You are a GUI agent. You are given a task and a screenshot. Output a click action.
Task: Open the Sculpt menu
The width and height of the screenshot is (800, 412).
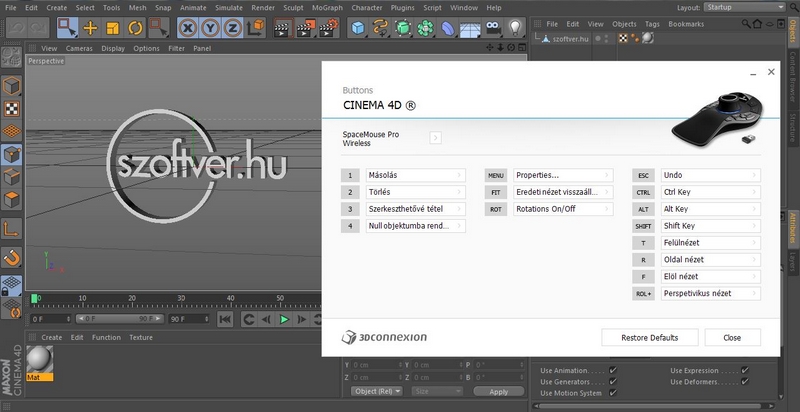point(293,8)
